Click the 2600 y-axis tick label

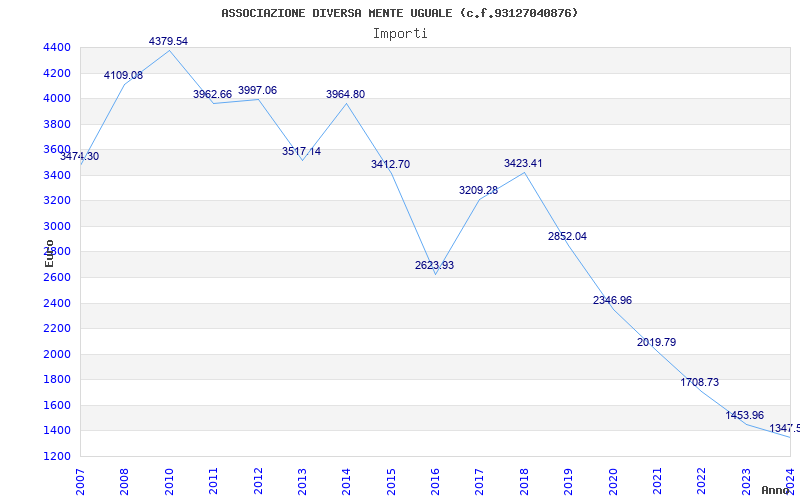[57, 278]
